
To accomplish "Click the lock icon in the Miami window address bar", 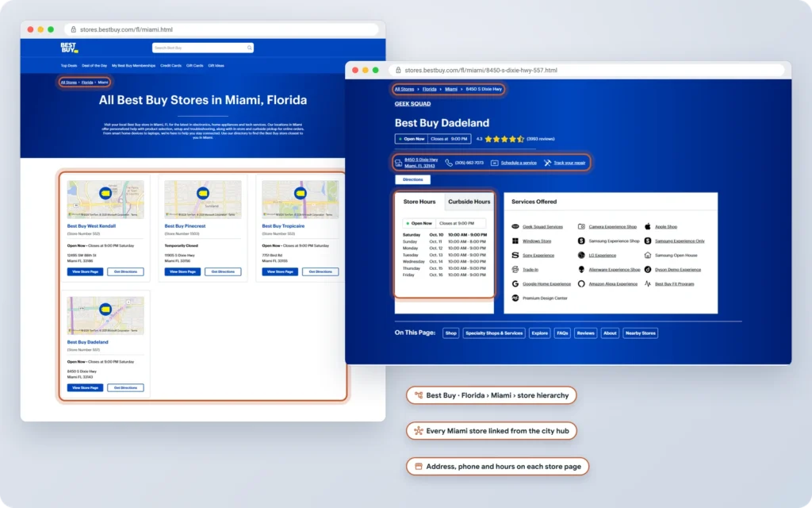I will pos(73,29).
